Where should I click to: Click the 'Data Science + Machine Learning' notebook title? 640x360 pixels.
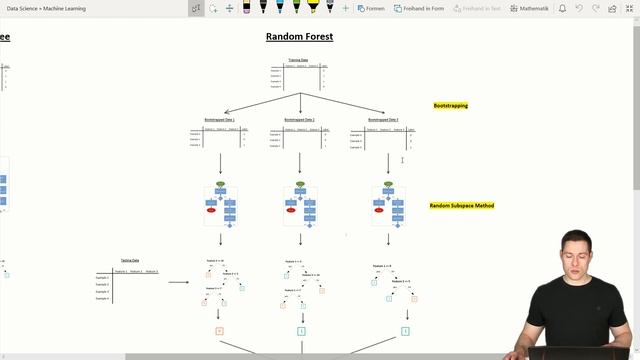46,8
